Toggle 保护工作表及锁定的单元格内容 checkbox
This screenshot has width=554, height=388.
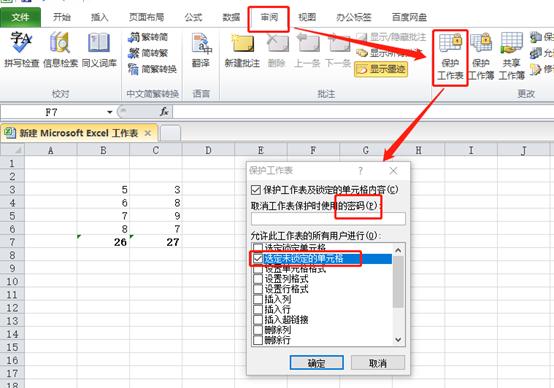[x=255, y=190]
